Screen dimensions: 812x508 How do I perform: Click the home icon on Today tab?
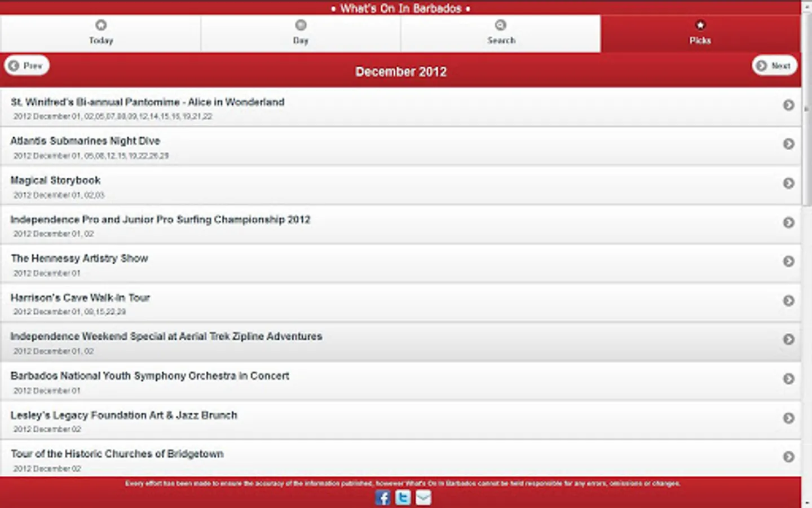pos(101,25)
